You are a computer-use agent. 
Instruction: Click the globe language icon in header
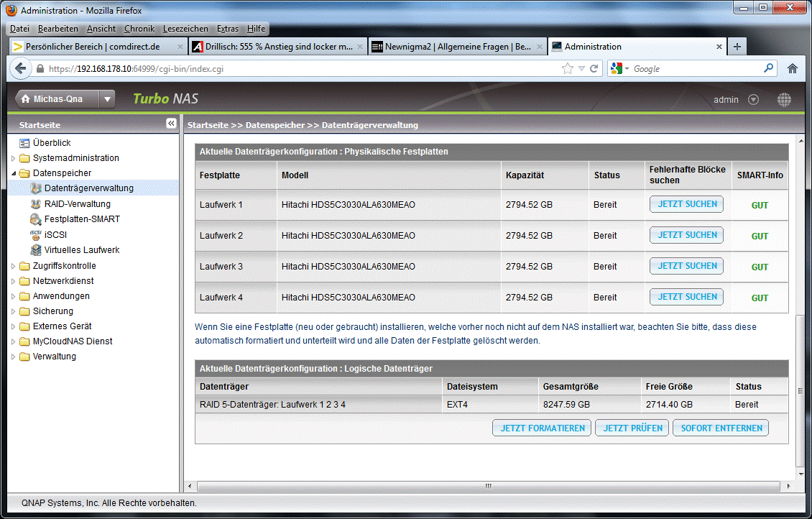pyautogui.click(x=784, y=100)
